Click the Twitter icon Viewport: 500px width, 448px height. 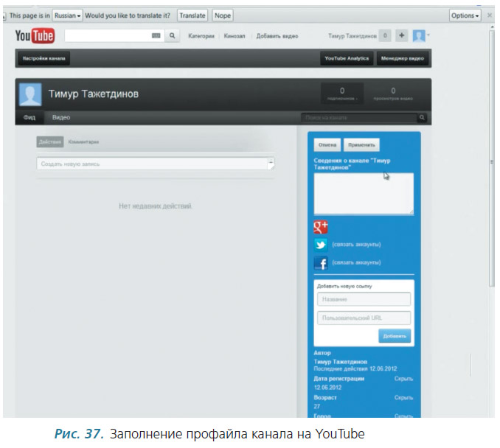(x=321, y=245)
